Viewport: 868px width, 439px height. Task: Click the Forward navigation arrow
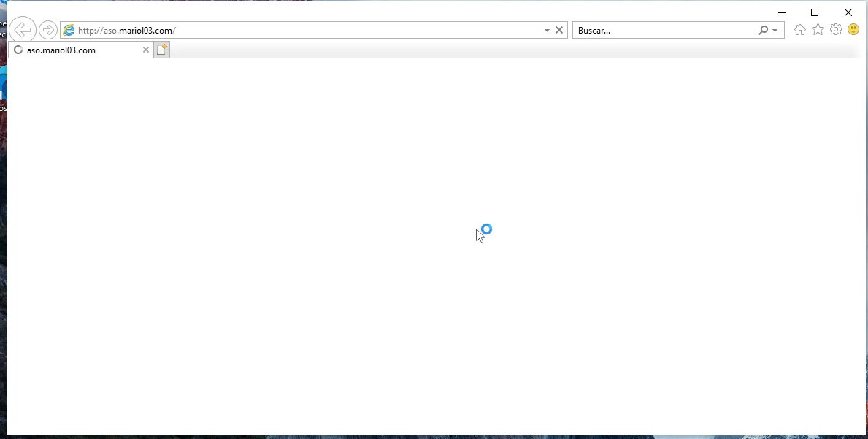[48, 30]
